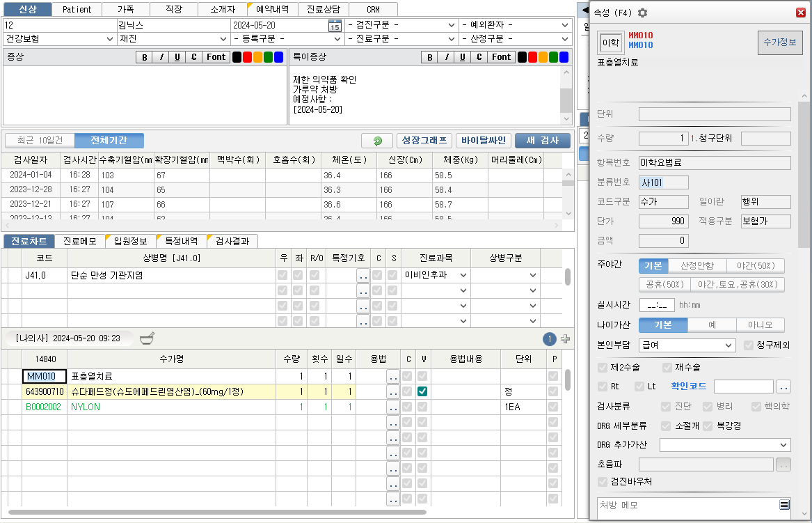Open the calendar date picker icon
The width and height of the screenshot is (812, 523).
[x=335, y=26]
